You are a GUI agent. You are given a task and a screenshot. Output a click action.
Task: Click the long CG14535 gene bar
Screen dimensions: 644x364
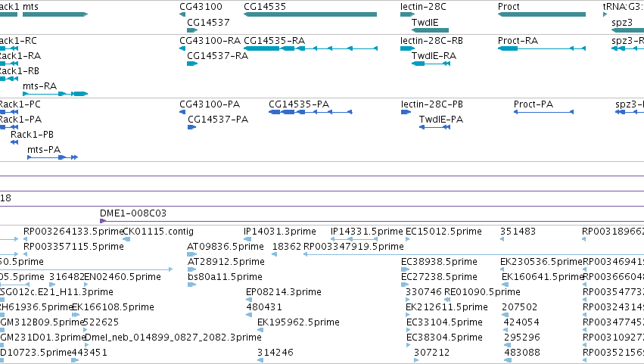[310, 14]
